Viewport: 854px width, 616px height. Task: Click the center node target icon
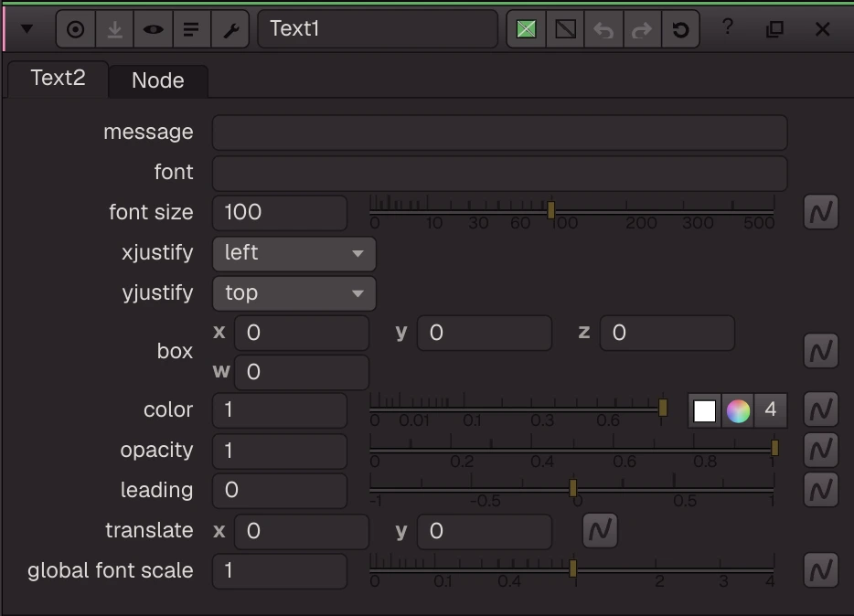tap(76, 29)
